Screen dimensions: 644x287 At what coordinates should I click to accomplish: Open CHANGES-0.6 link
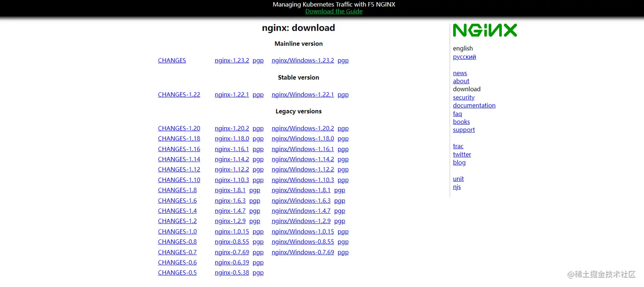(177, 263)
